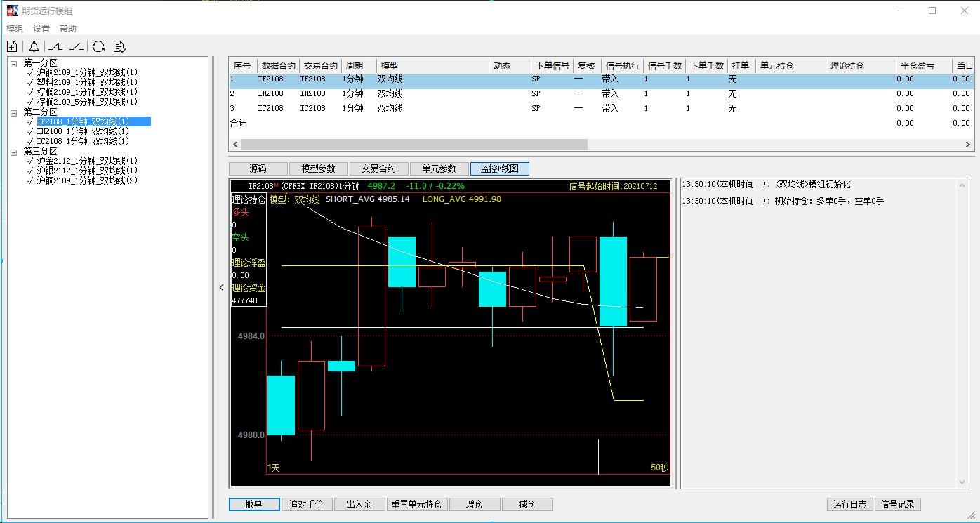
Task: Click the app logo in title bar
Action: tap(12, 11)
